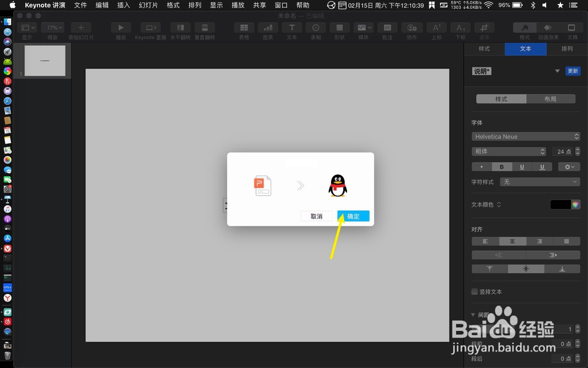
Task: Open the 77% zoom dropdown
Action: click(52, 28)
